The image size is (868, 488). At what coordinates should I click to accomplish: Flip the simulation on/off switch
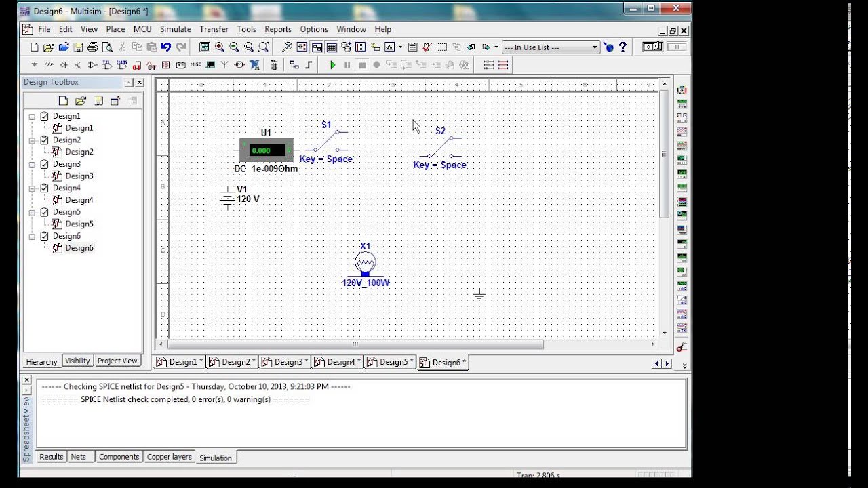point(652,47)
